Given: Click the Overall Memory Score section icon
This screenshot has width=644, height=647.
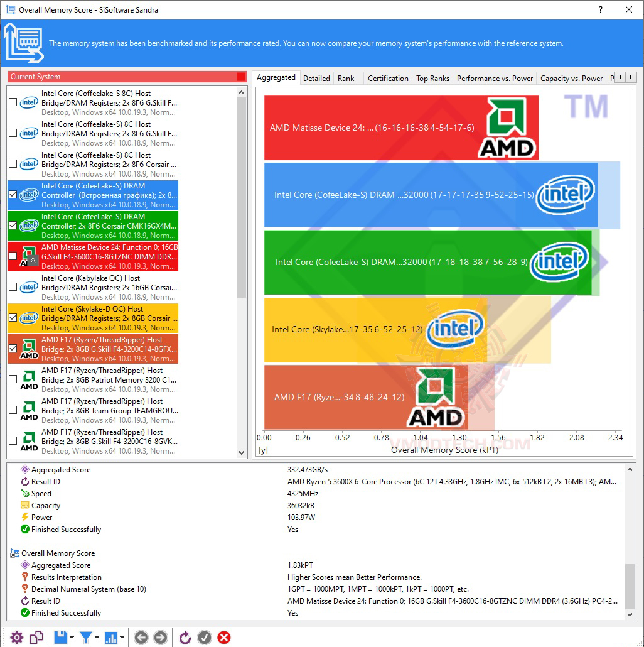Looking at the screenshot, I should click(15, 553).
